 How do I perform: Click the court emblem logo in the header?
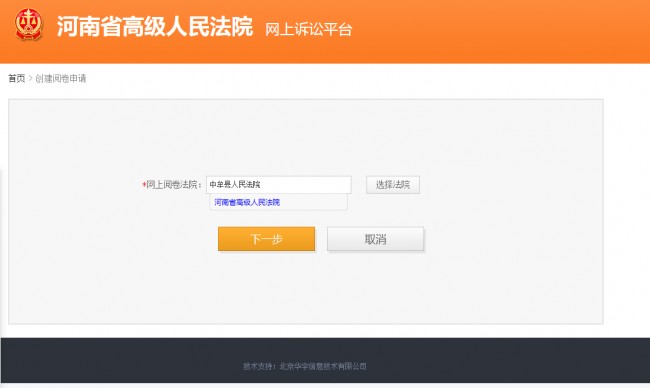click(29, 25)
